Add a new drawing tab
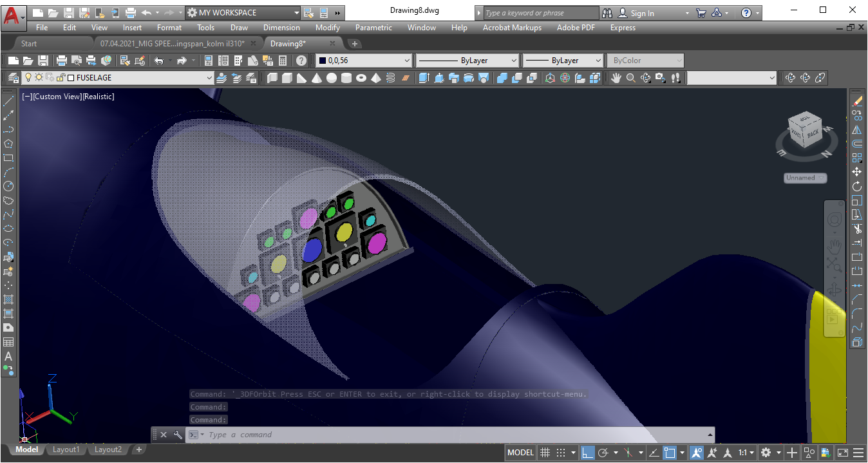 (x=354, y=44)
